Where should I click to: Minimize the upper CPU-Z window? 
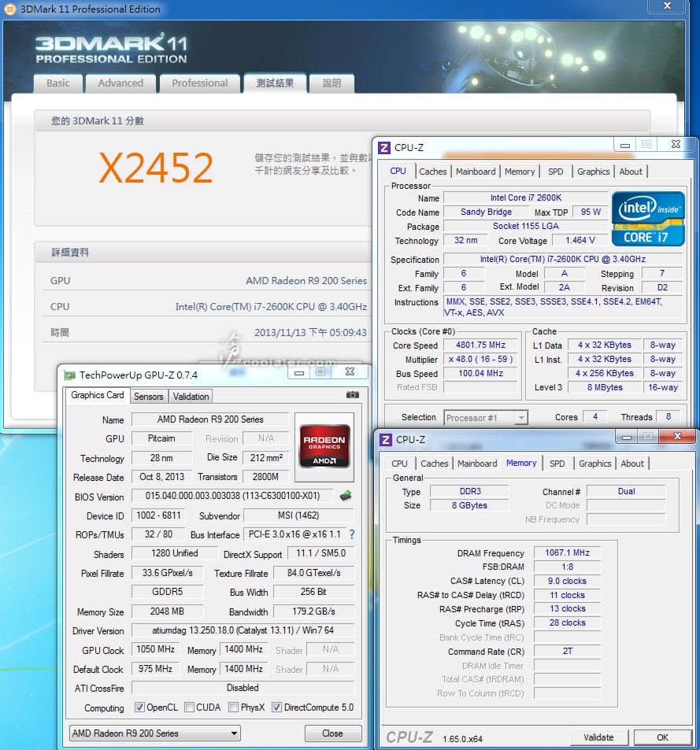click(625, 145)
